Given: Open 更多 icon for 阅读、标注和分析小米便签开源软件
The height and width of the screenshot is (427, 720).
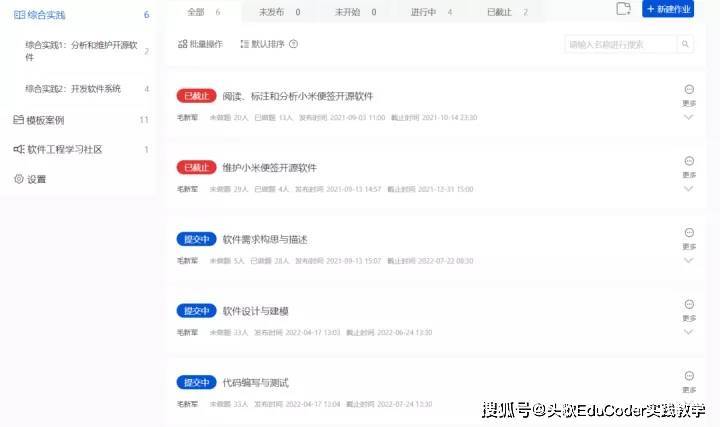Looking at the screenshot, I should [x=688, y=90].
